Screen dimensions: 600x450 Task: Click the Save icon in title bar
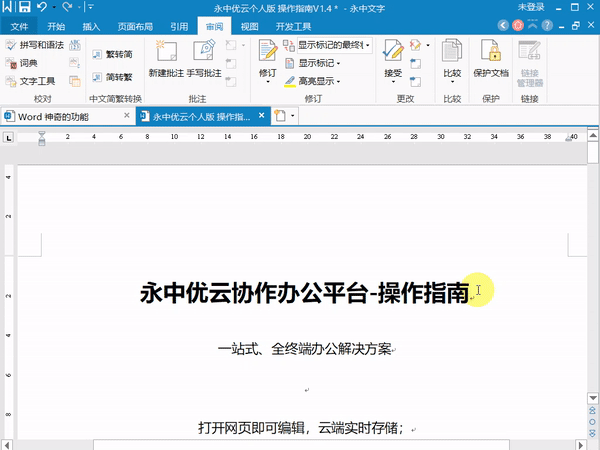pos(24,7)
